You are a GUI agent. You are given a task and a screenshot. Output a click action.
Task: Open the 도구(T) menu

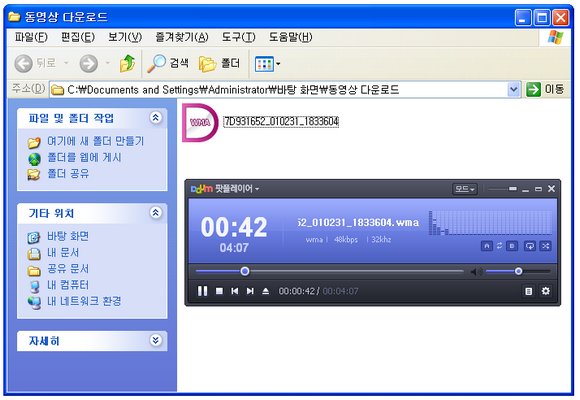[x=239, y=37]
